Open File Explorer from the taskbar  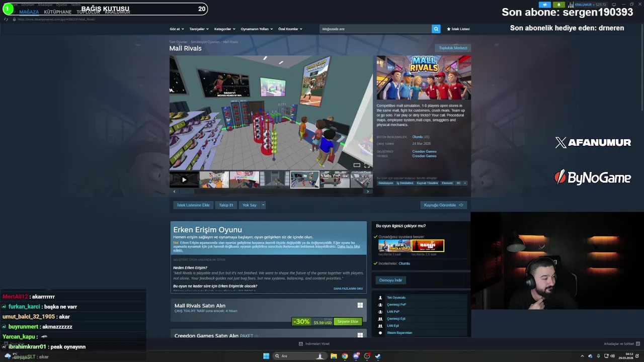(x=334, y=356)
